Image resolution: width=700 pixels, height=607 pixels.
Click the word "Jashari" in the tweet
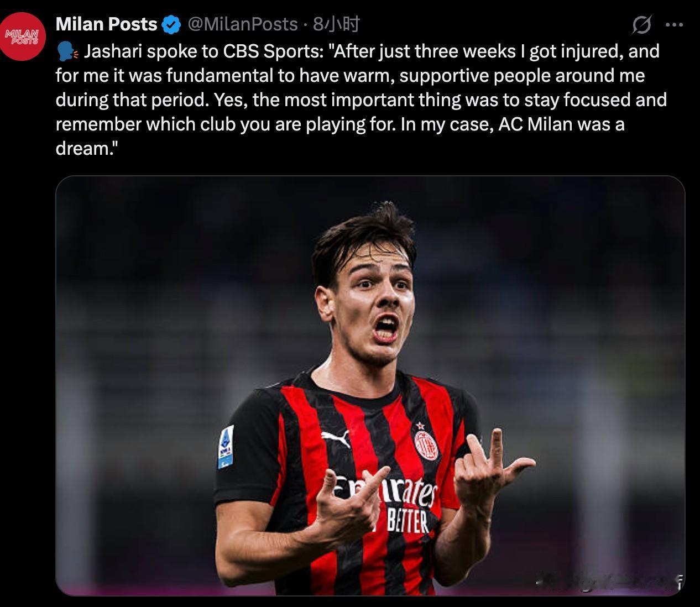tap(113, 51)
